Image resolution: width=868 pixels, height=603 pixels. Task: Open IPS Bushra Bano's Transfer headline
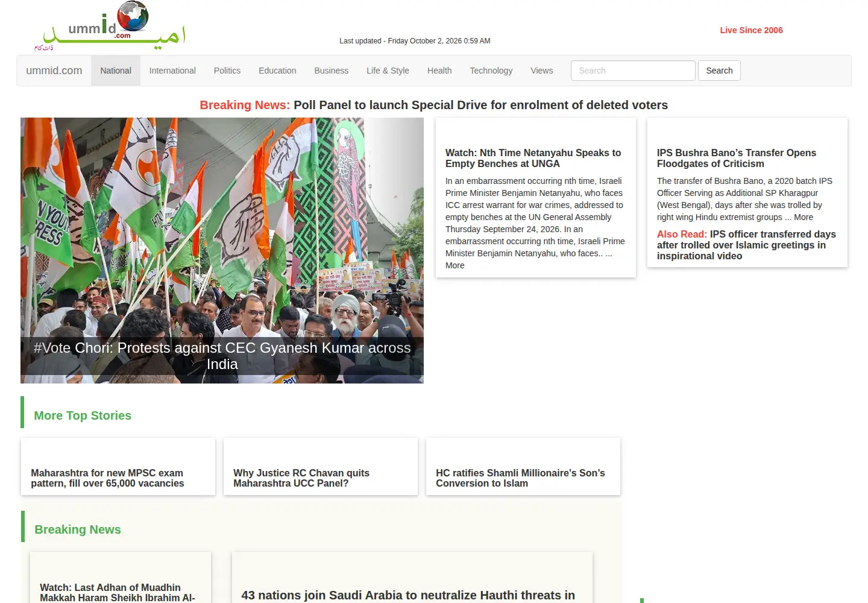(736, 158)
